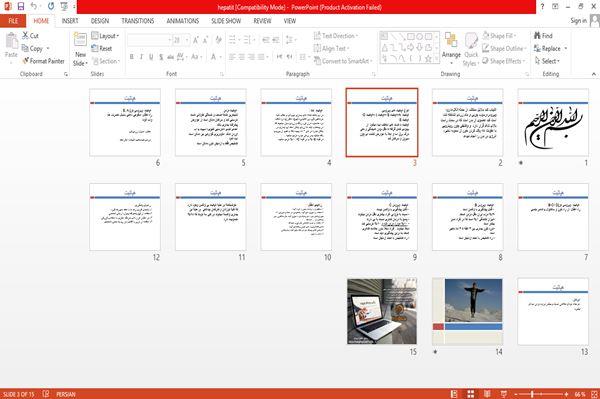Toggle Bold formatting
600x399 pixels.
pyautogui.click(x=132, y=57)
